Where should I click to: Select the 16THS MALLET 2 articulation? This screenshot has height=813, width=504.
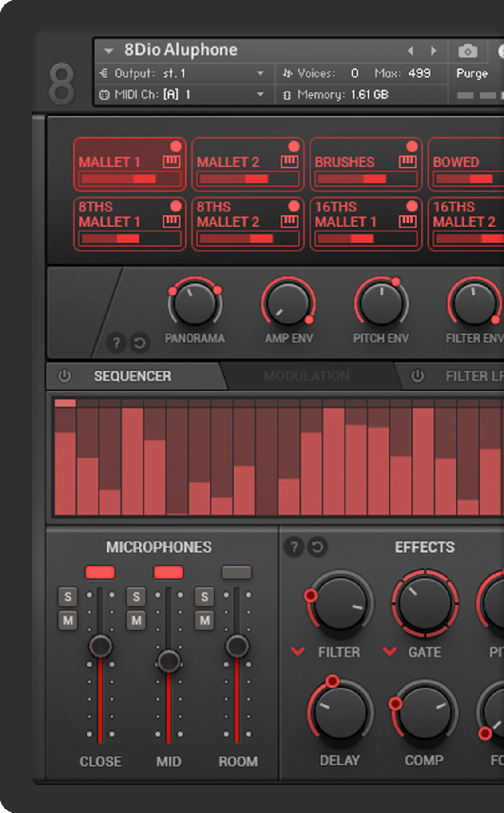[466, 224]
